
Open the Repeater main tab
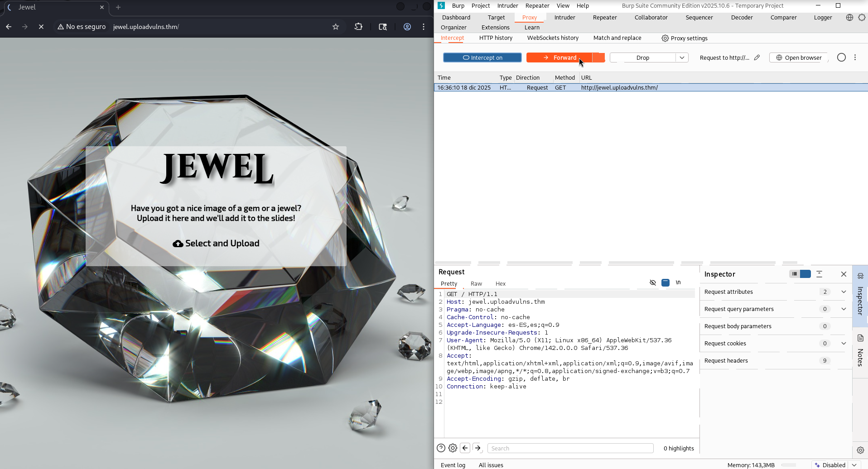[x=605, y=17]
